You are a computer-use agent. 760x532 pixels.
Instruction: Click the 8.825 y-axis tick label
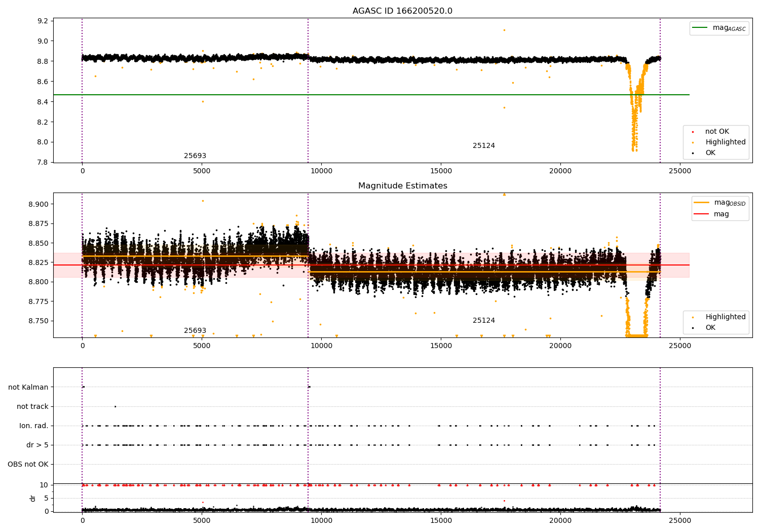point(39,262)
